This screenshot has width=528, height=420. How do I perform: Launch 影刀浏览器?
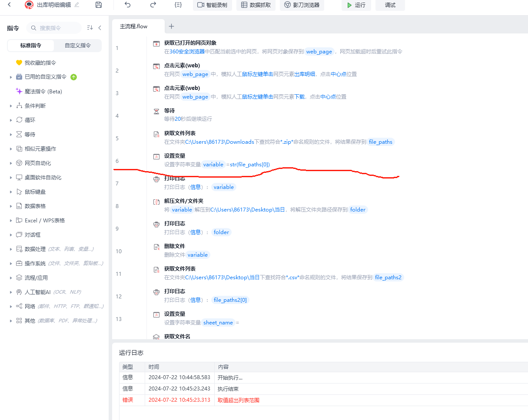[302, 5]
